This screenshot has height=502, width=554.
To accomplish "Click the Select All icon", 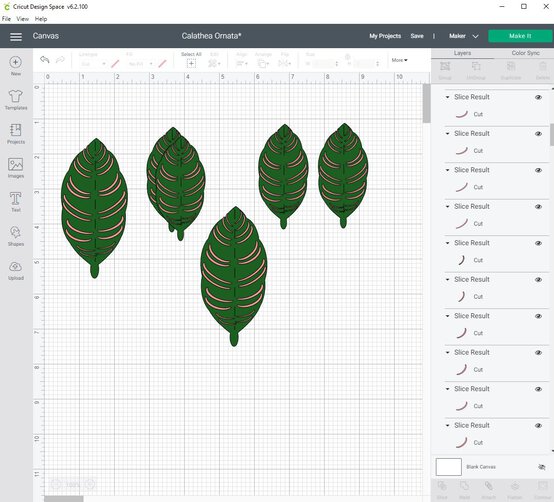I will click(191, 64).
